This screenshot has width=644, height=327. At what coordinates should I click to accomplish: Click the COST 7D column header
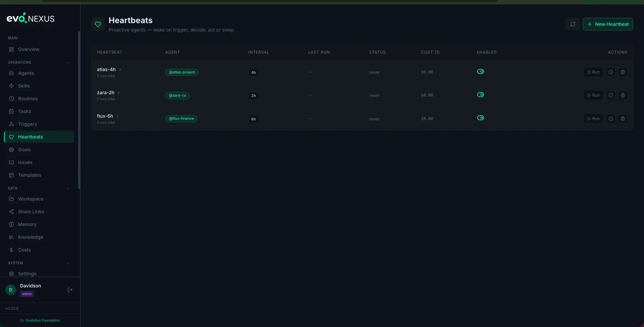430,52
